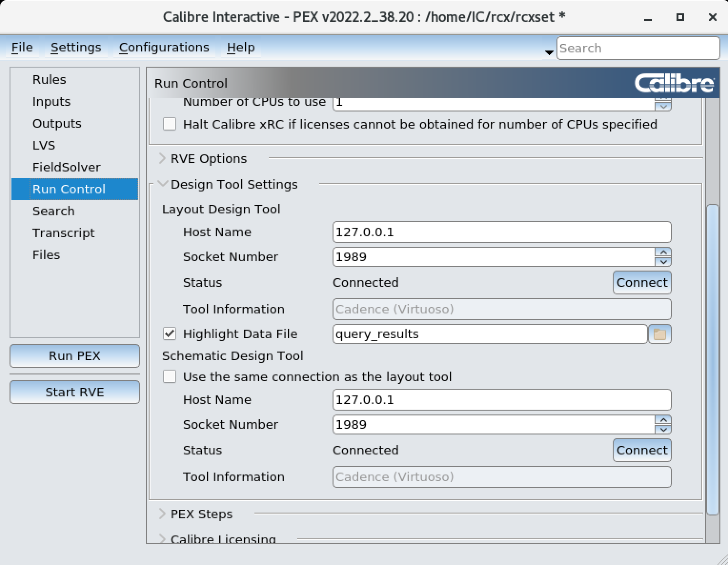
Task: Maximize the Calibre Interactive window
Action: [x=680, y=17]
